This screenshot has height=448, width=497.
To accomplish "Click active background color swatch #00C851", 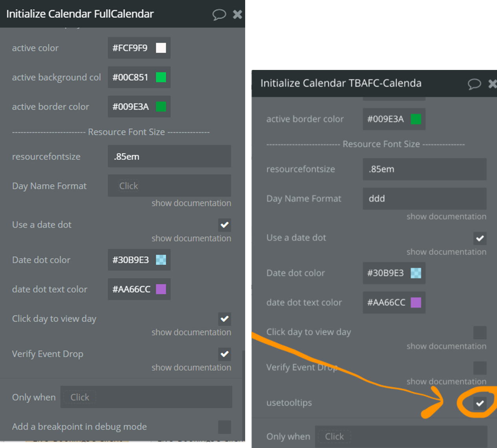I will [x=161, y=77].
